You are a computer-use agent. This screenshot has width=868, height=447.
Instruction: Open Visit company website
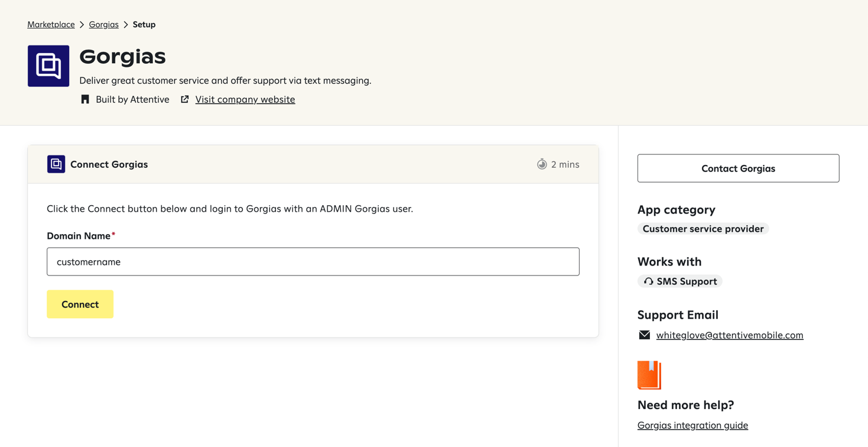245,99
